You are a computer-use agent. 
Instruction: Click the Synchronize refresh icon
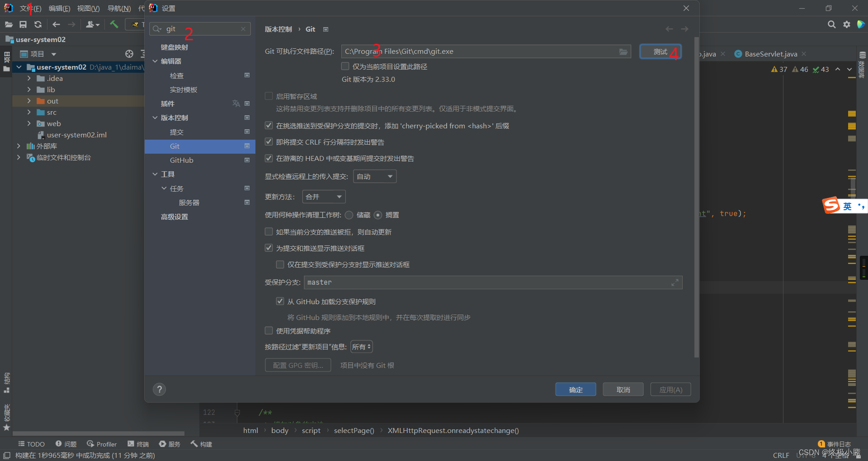[x=38, y=24]
